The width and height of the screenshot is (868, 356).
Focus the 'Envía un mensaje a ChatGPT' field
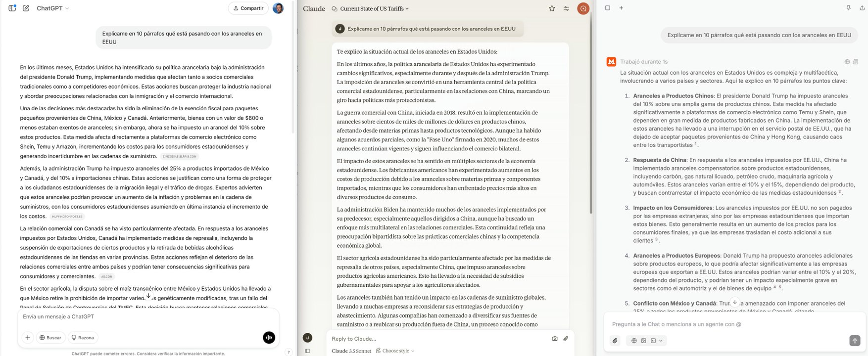(148, 317)
